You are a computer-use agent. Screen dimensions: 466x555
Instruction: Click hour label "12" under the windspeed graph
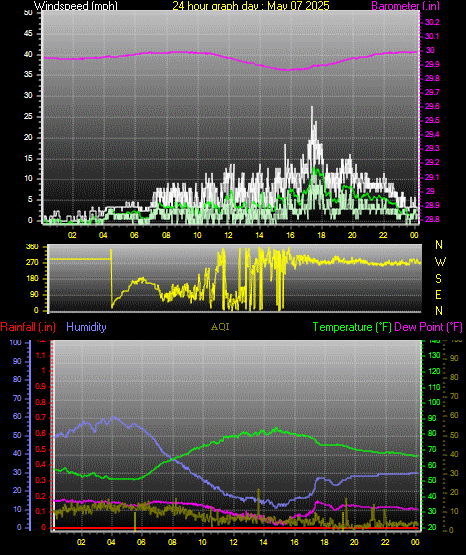(x=228, y=235)
